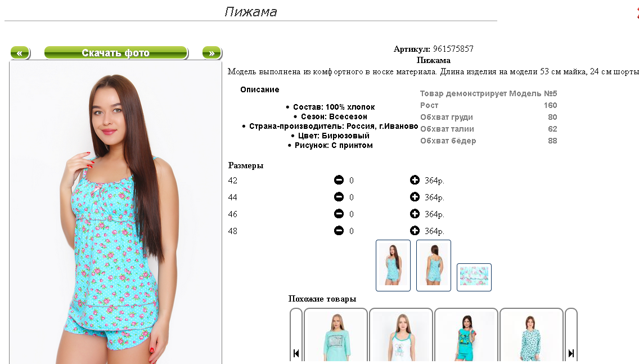The height and width of the screenshot is (364, 639).
Task: Decrease quantity for size 48
Action: click(x=339, y=231)
